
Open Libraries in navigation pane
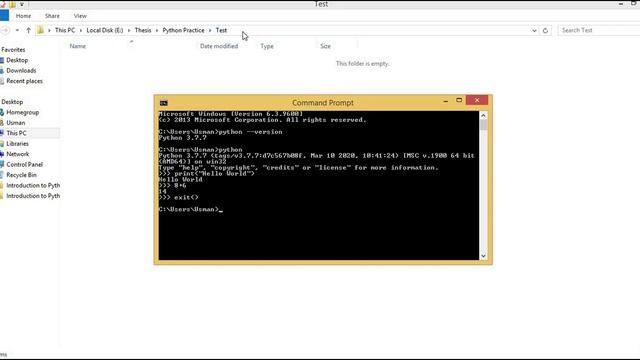[x=18, y=144]
